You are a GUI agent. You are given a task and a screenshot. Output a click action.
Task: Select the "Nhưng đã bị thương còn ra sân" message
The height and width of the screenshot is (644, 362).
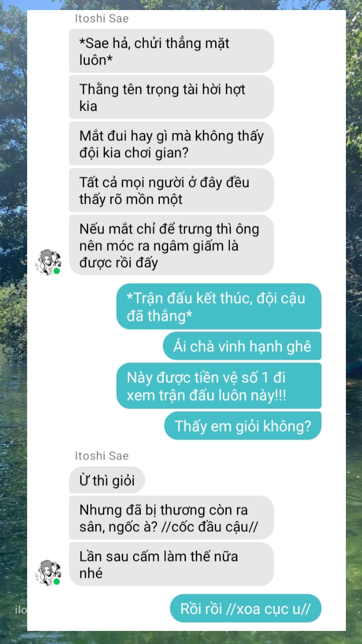171,518
